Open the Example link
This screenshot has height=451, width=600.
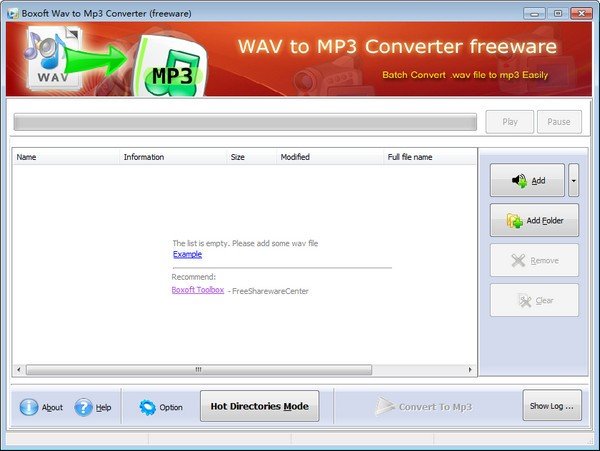187,254
